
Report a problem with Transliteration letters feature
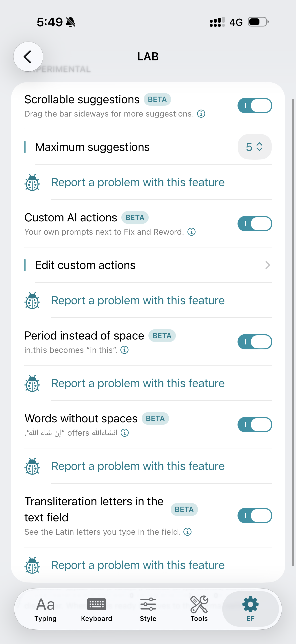click(138, 565)
